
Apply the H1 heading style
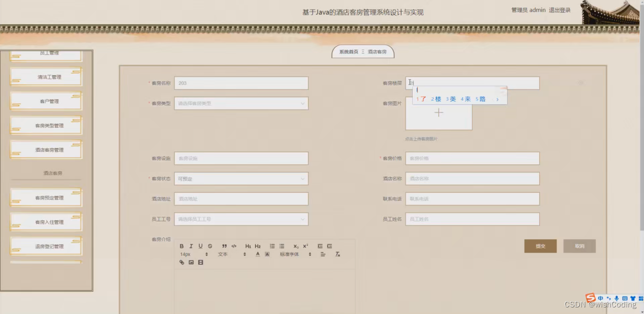coord(248,246)
